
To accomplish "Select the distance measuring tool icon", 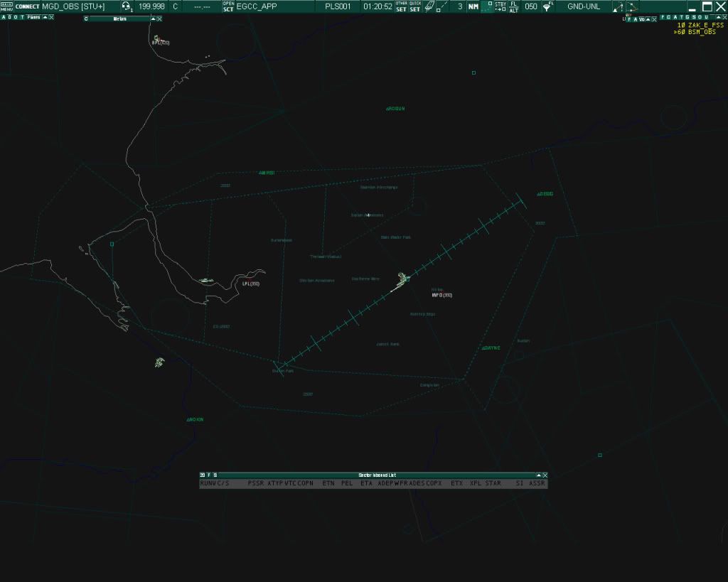I will 442,6.
